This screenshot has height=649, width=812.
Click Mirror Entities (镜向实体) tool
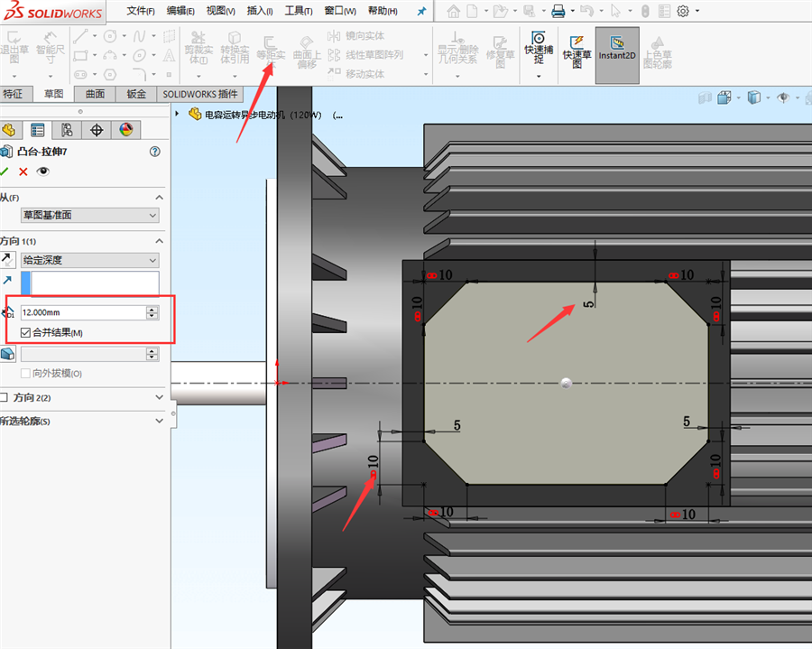[356, 36]
